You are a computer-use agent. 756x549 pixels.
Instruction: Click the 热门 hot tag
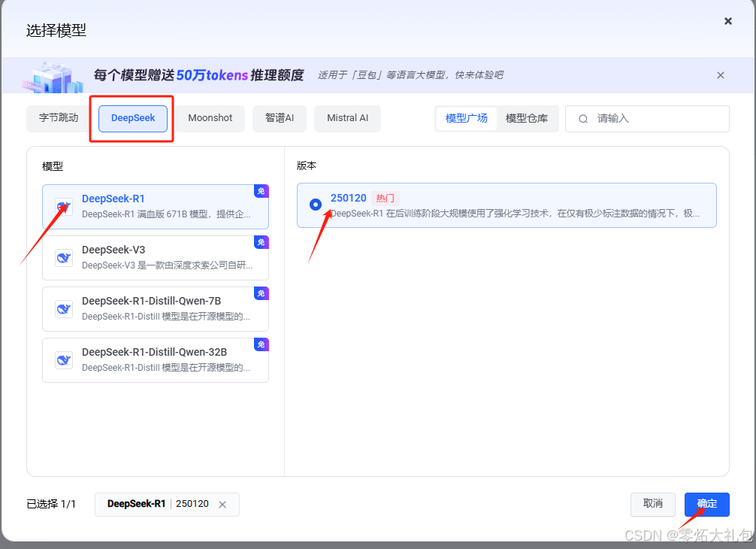click(386, 199)
